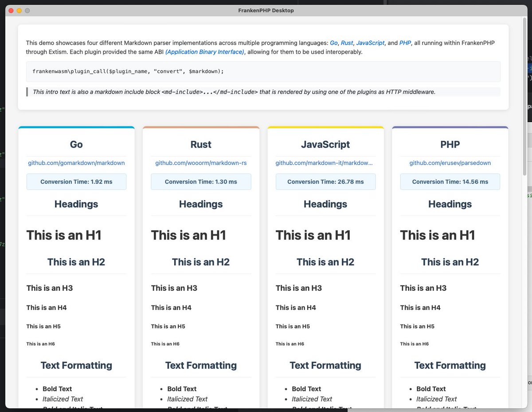Click "This is an H4" in JavaScript card
This screenshot has height=412, width=532.
pos(296,308)
